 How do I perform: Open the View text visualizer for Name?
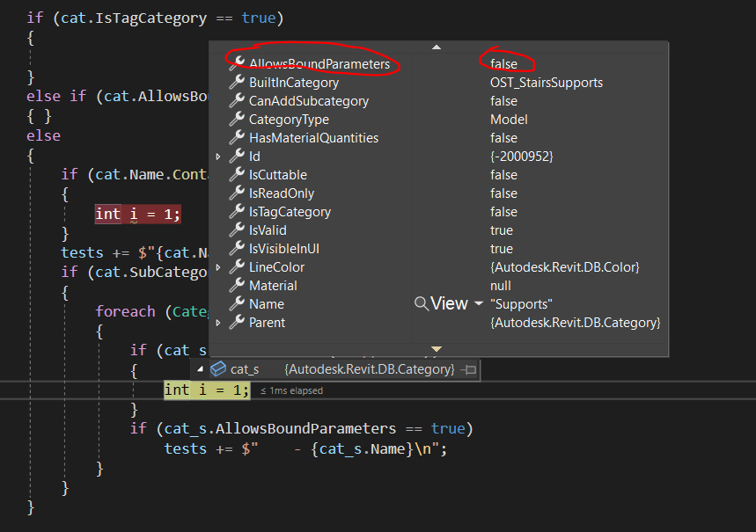point(449,303)
